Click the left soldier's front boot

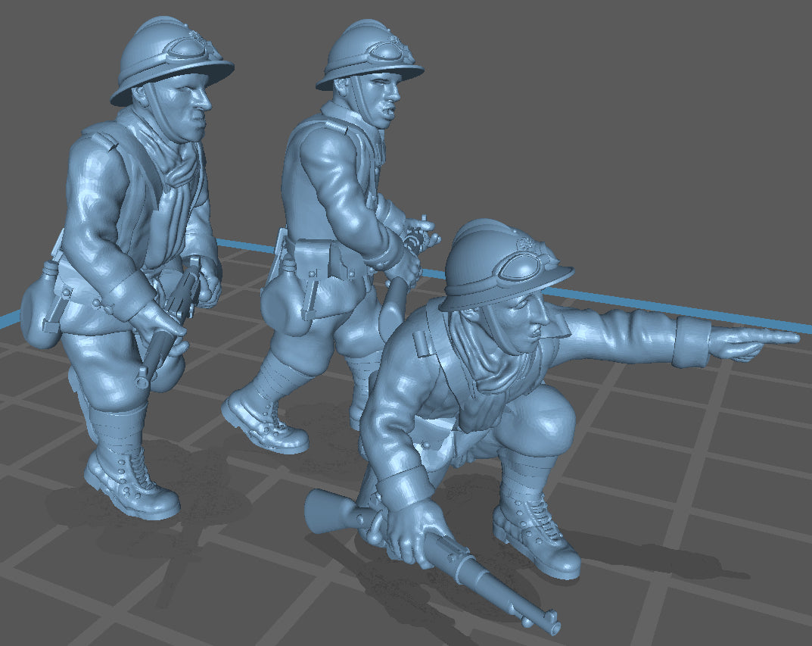(x=129, y=485)
